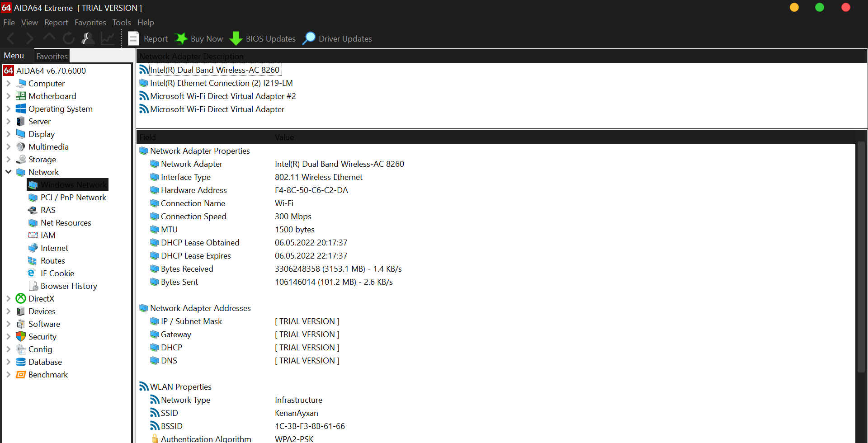The image size is (868, 443).
Task: Switch to the Favorites sidebar tab
Action: 52,56
